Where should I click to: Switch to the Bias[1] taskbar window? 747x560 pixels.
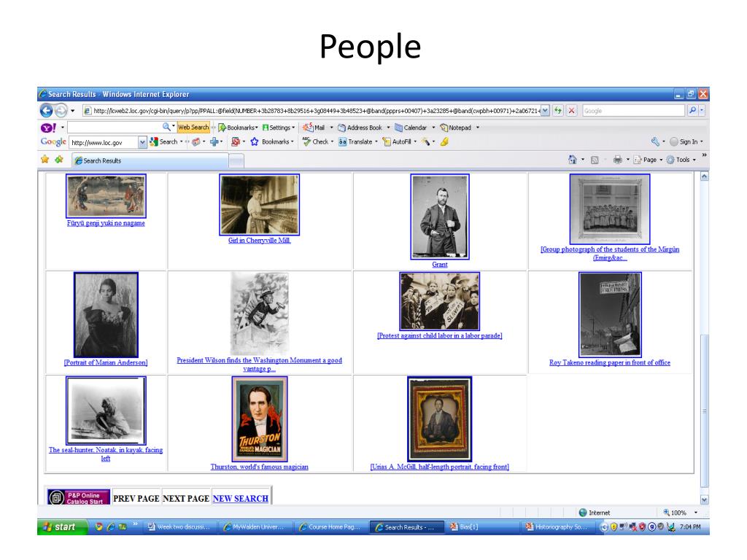tap(481, 527)
